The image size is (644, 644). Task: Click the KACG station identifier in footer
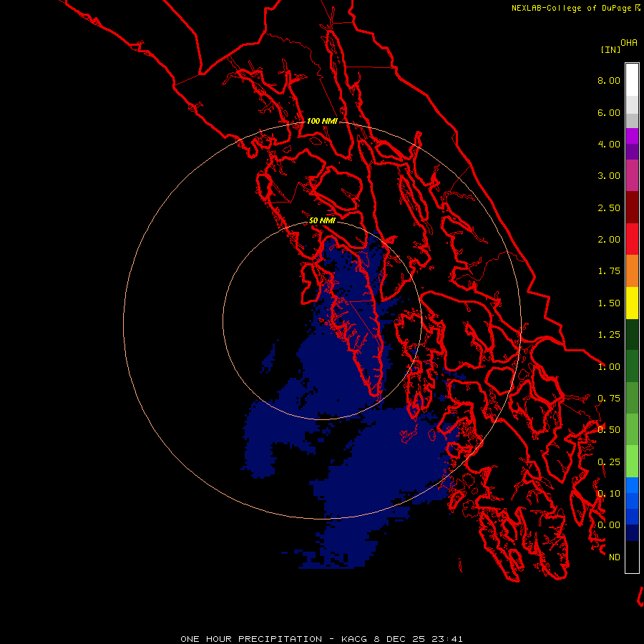pyautogui.click(x=354, y=639)
